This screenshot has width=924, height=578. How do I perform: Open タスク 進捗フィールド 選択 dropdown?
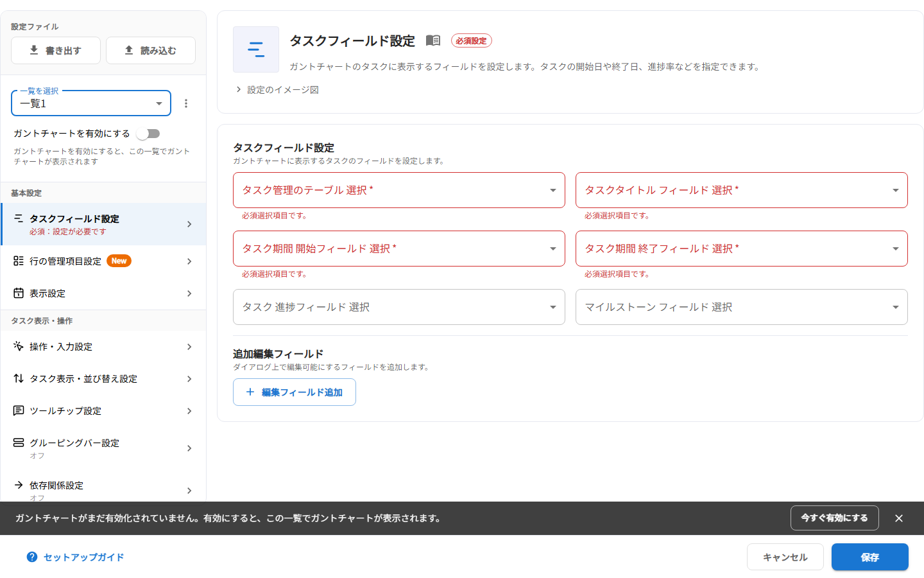pos(399,307)
